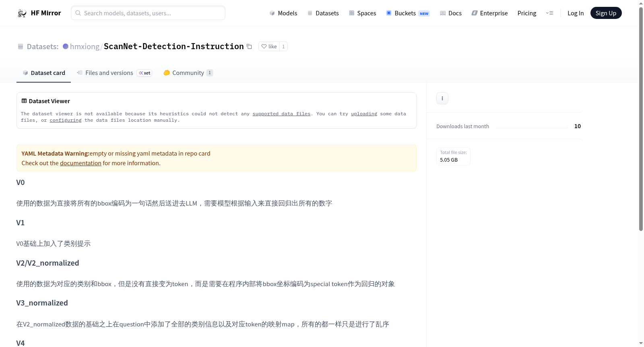This screenshot has height=347, width=644.
Task: Open Spaces from top navigation
Action: 363,13
